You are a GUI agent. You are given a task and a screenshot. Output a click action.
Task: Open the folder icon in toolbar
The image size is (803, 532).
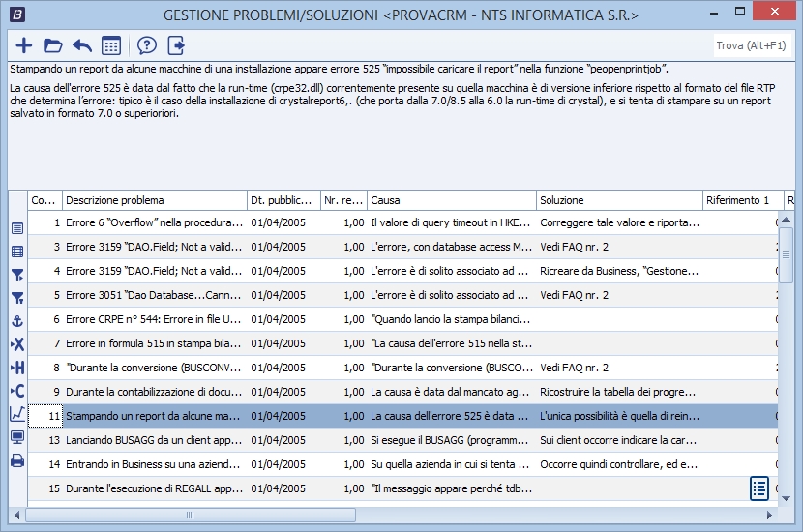(53, 45)
